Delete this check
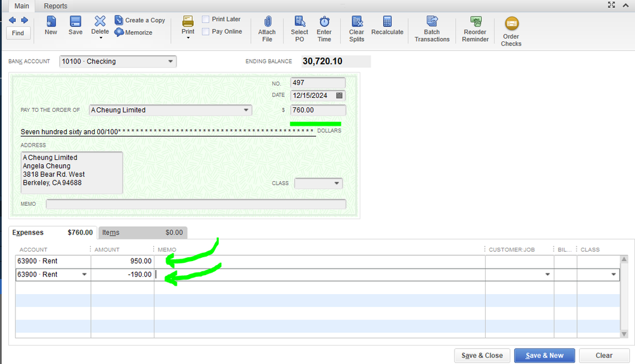Image resolution: width=635 pixels, height=364 pixels. [100, 25]
